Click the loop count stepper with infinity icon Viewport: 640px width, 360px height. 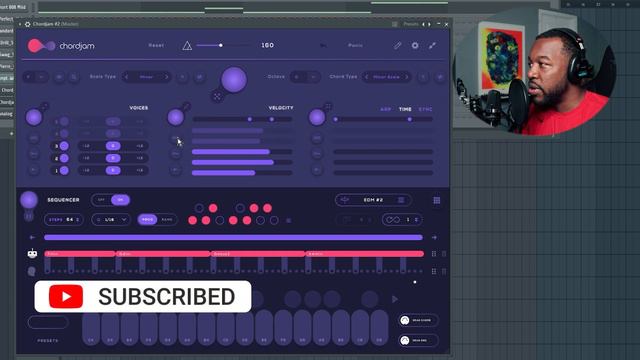[x=402, y=220]
